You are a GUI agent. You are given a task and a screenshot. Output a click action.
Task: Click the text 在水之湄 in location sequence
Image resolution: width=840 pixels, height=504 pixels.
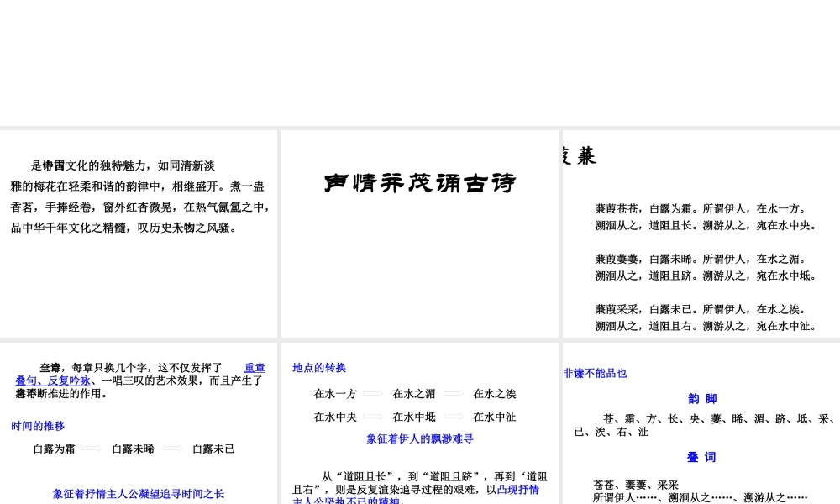pos(414,394)
